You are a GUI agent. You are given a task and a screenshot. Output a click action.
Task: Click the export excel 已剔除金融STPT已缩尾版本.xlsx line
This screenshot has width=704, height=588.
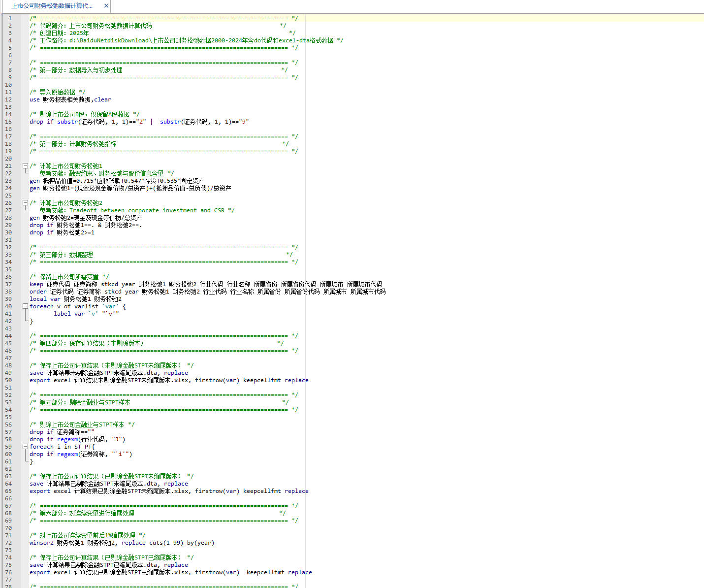[171, 572]
